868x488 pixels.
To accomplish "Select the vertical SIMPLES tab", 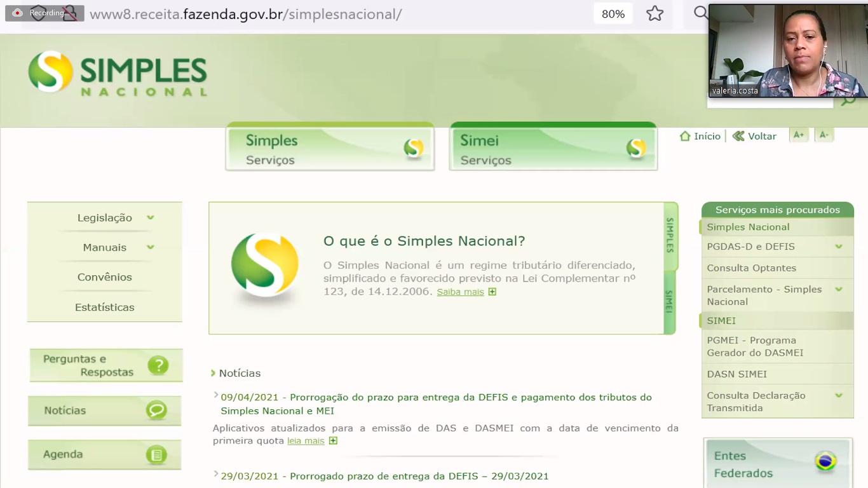I will (670, 235).
